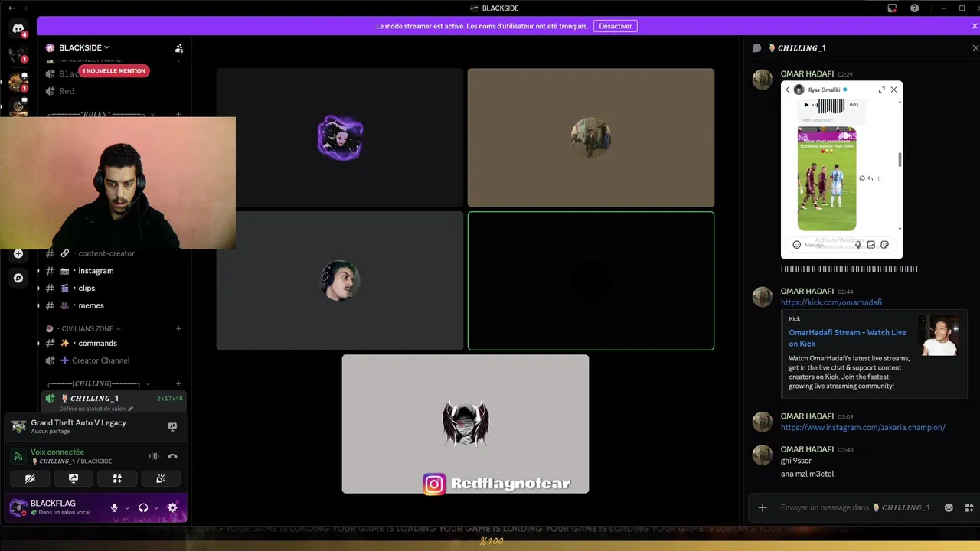Viewport: 980px width, 551px height.
Task: Select the CHILLING_1 voice channel row
Action: coord(113,398)
